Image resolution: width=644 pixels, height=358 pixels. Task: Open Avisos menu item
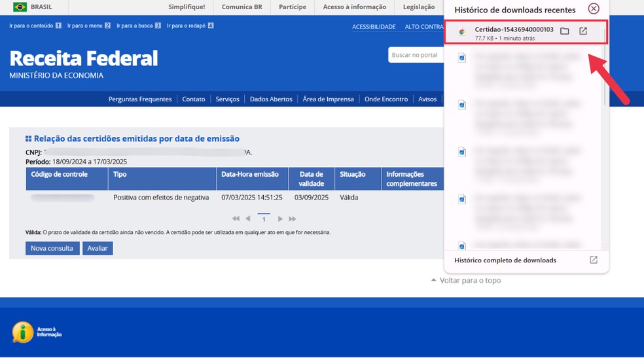427,99
